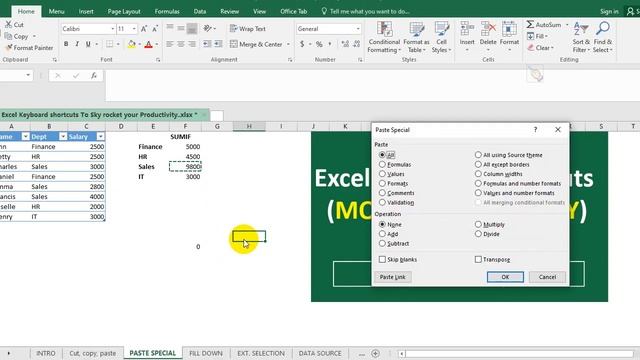Click the Paste Special help question mark
This screenshot has width=640, height=360.
coord(536,130)
